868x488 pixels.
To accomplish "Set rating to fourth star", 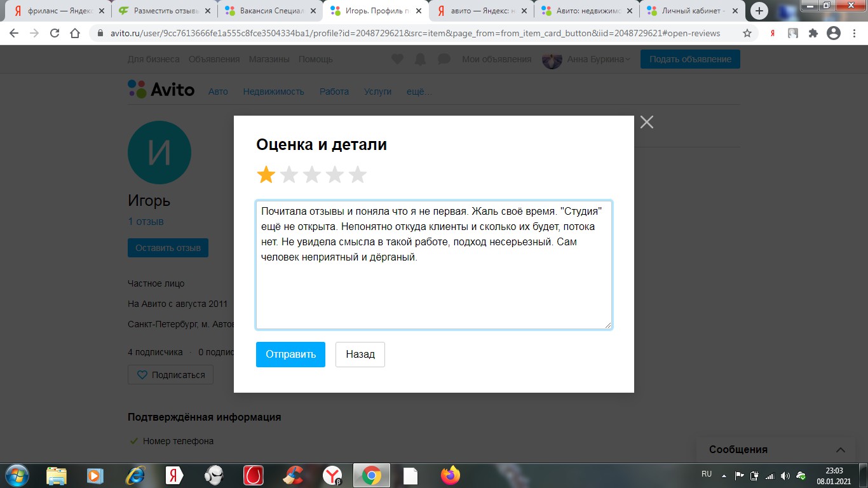I will coord(335,174).
